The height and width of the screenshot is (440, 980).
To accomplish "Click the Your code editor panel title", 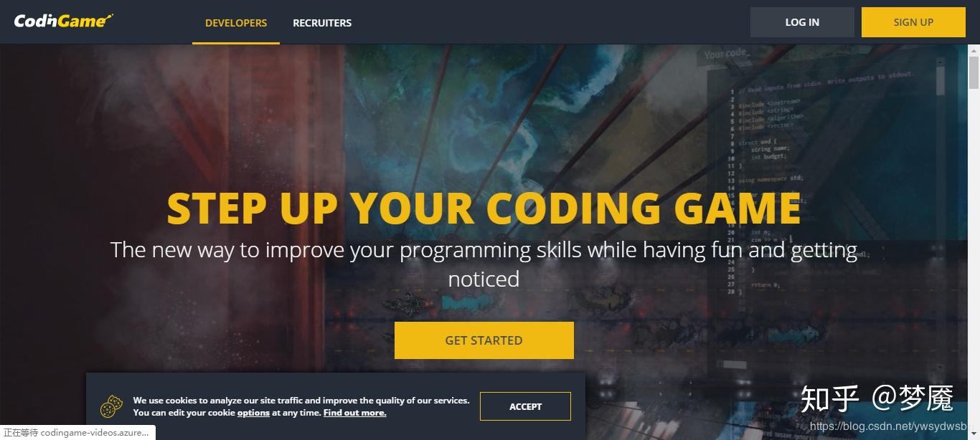I will pos(726,54).
